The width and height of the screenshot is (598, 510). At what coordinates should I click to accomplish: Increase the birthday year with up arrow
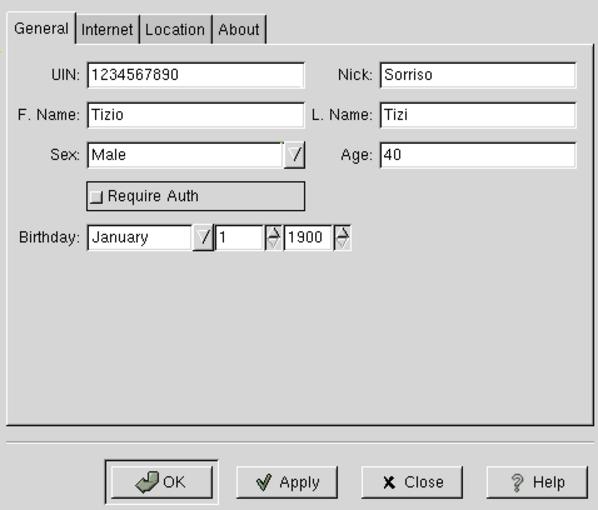tap(342, 232)
